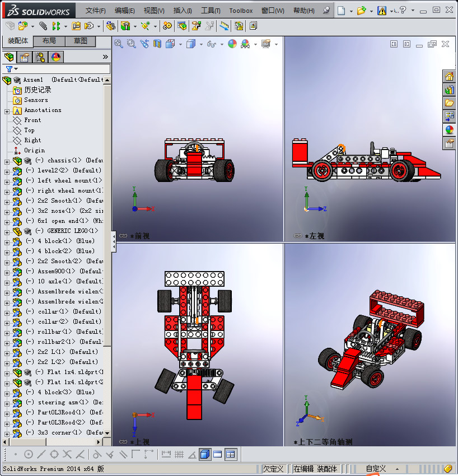Viewport: 458px width, 476px height.
Task: Toggle the angle snap icon
Action: click(192, 455)
